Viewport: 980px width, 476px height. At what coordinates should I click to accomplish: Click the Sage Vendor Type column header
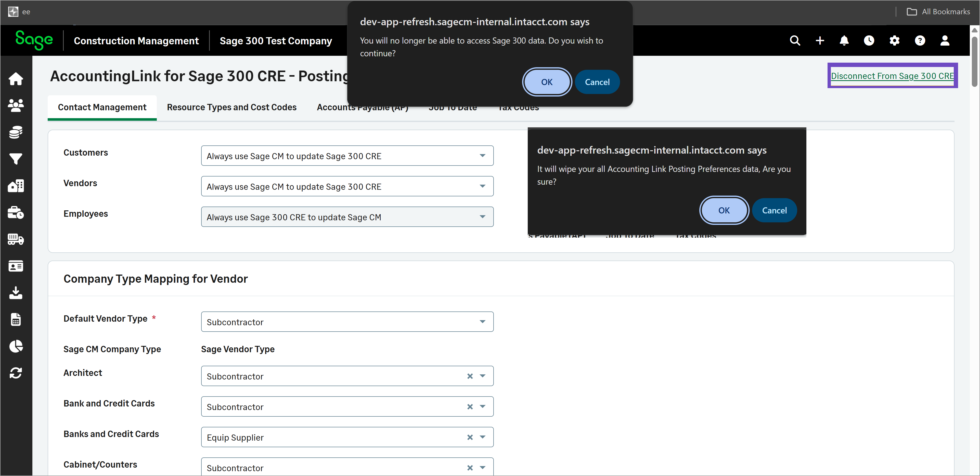(x=238, y=349)
